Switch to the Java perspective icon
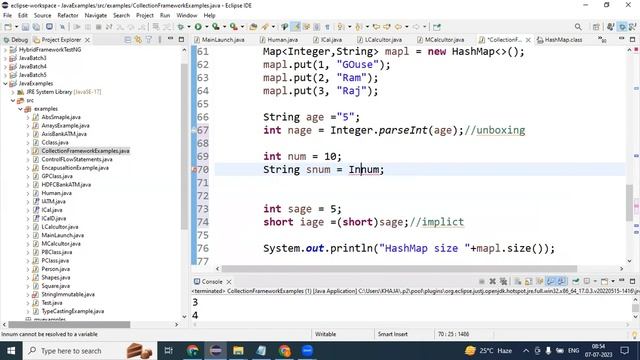The height and width of the screenshot is (360, 640). (611, 27)
